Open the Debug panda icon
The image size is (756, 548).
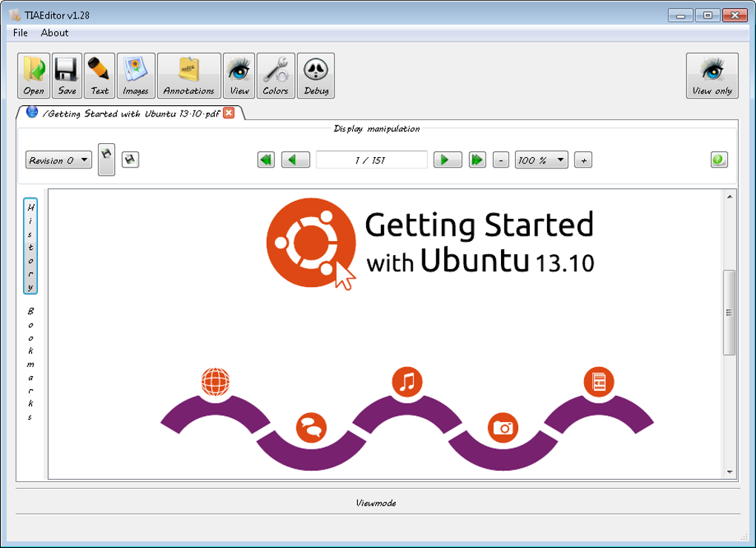pos(316,76)
